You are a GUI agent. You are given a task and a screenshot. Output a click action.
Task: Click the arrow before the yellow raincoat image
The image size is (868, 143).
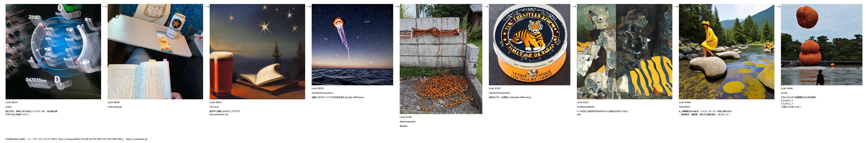[676, 6]
